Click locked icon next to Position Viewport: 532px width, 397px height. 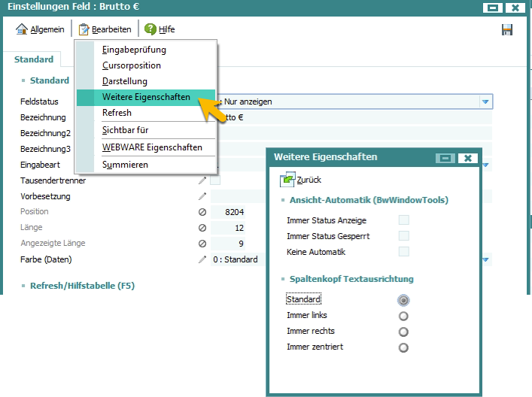tap(202, 212)
